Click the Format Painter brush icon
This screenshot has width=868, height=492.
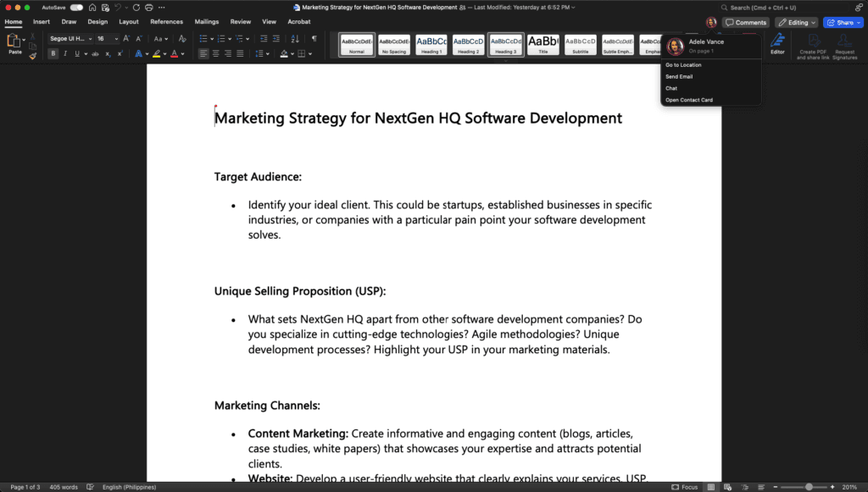tap(32, 57)
